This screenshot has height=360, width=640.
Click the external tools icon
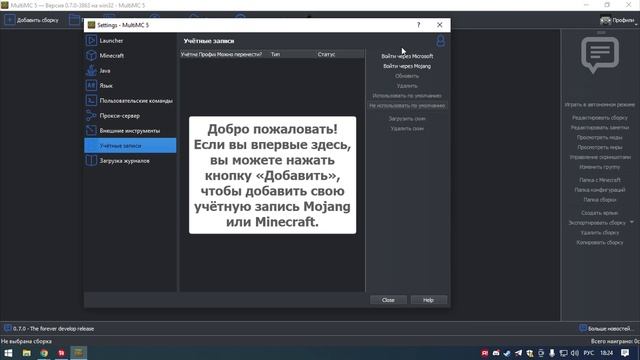coord(91,131)
